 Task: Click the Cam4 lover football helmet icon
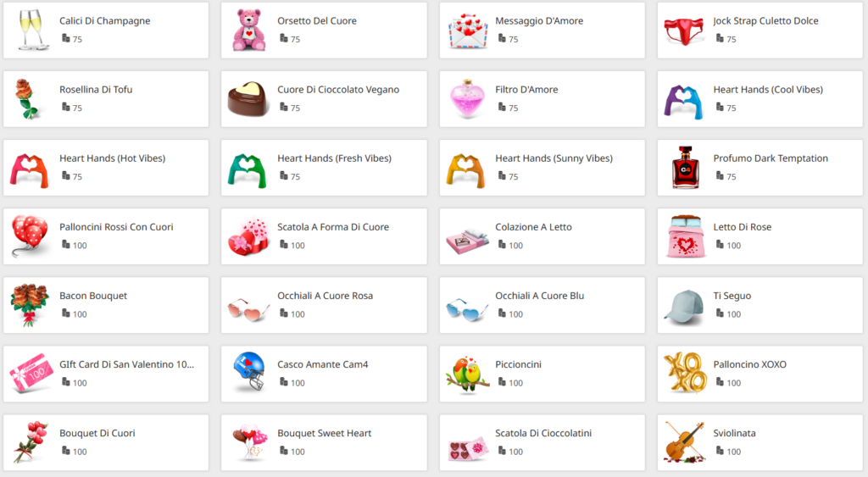point(248,371)
